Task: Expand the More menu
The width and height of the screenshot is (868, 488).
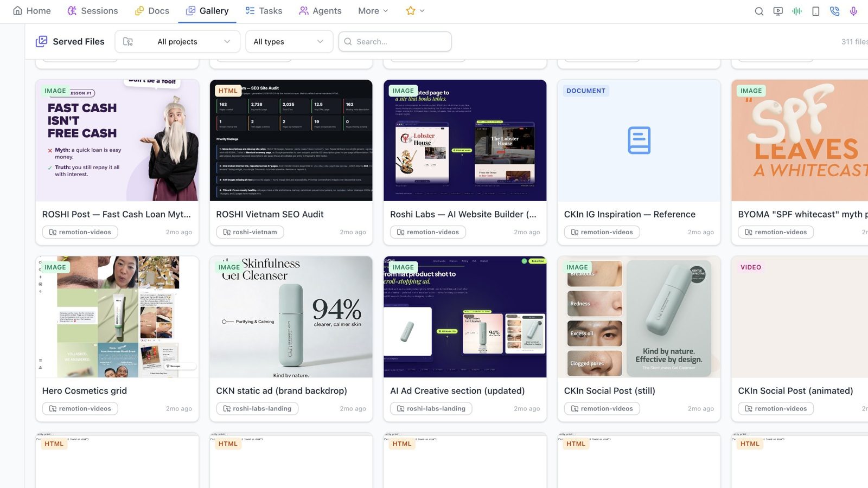Action: 373,11
